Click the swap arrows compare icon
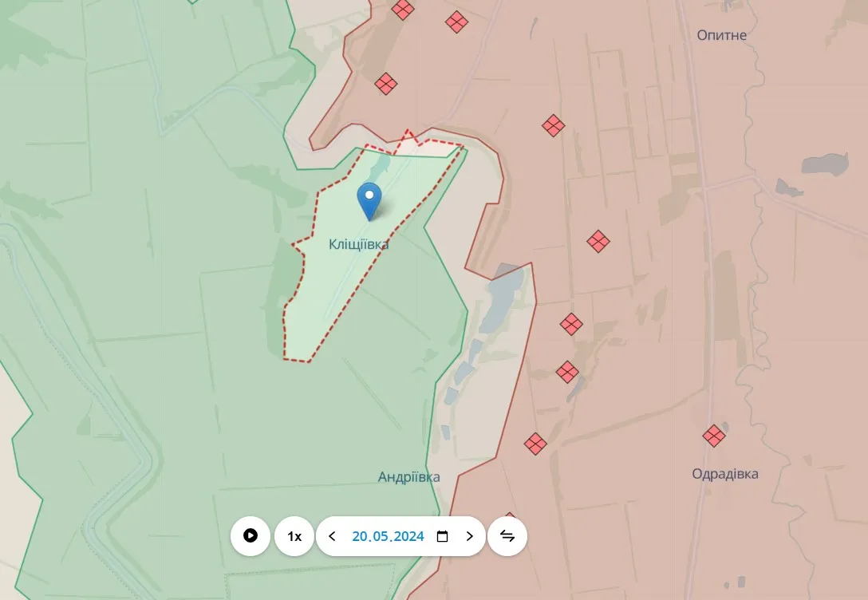The image size is (868, 600). click(x=507, y=536)
